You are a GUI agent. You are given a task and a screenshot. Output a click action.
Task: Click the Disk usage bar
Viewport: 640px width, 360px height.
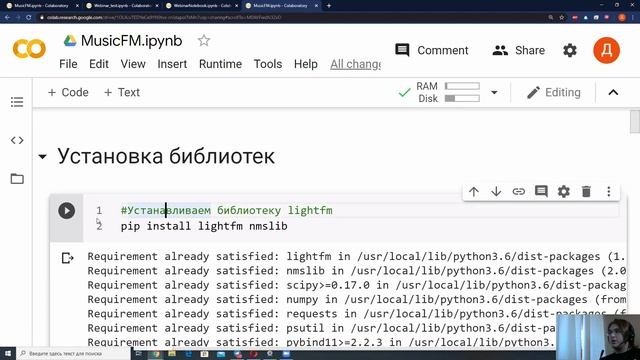tap(462, 98)
